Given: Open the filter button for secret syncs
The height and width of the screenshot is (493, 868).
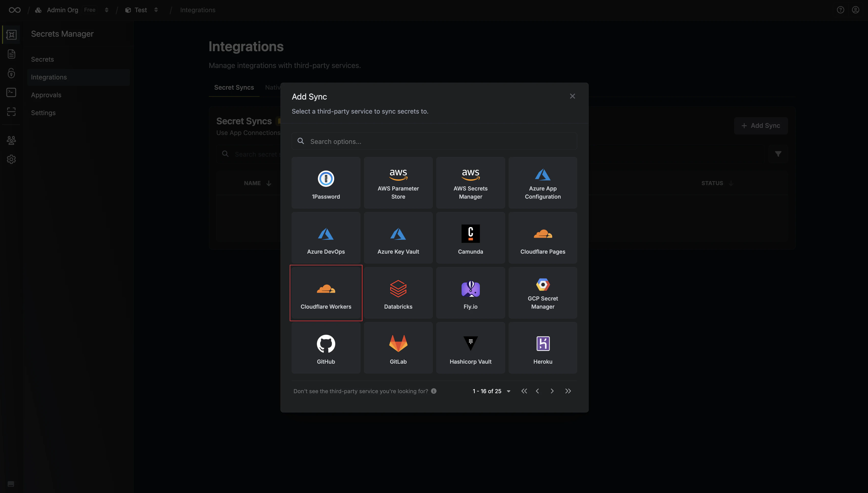Looking at the screenshot, I should pyautogui.click(x=778, y=154).
